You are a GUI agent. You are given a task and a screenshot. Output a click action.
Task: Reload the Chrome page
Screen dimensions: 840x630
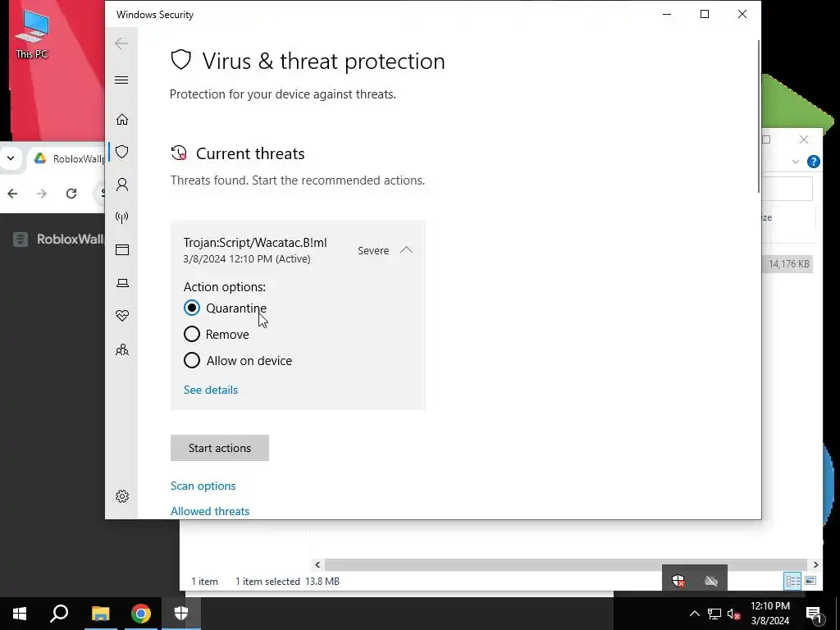click(x=71, y=194)
